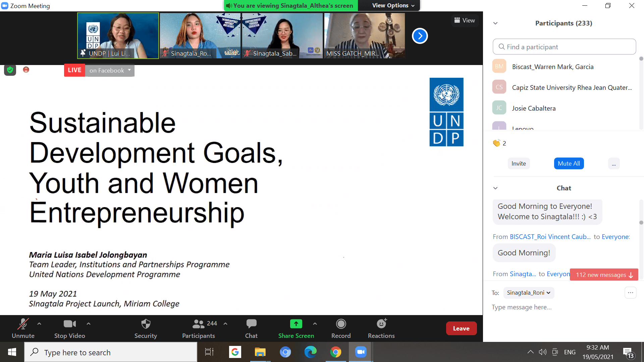Click the red recording indicator icon
Screen dimensions: 644x362
tap(26, 70)
